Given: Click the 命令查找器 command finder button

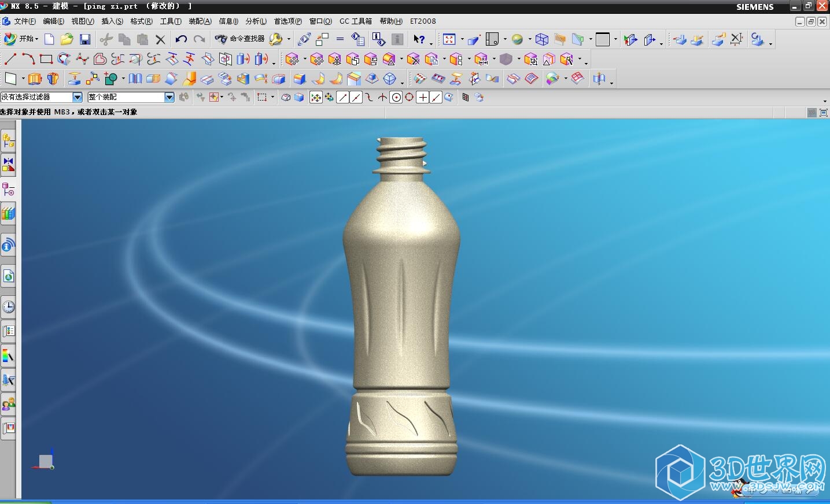Looking at the screenshot, I should (240, 39).
